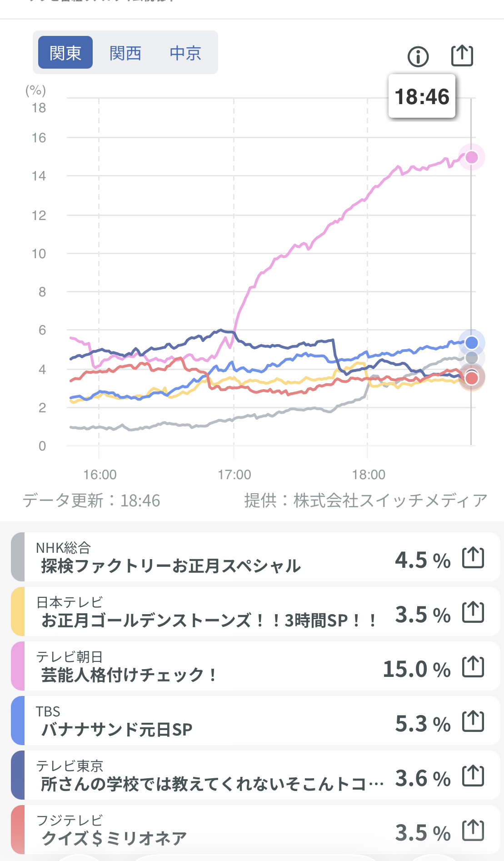Viewport: 504px width, 861px height.
Task: Click the red フジテレビ chart data point
Action: tap(472, 378)
